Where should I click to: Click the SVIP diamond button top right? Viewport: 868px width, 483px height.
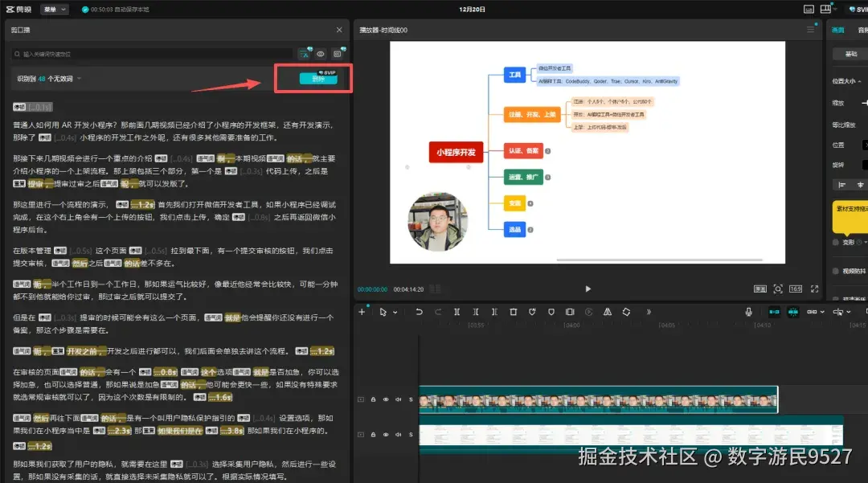[858, 10]
